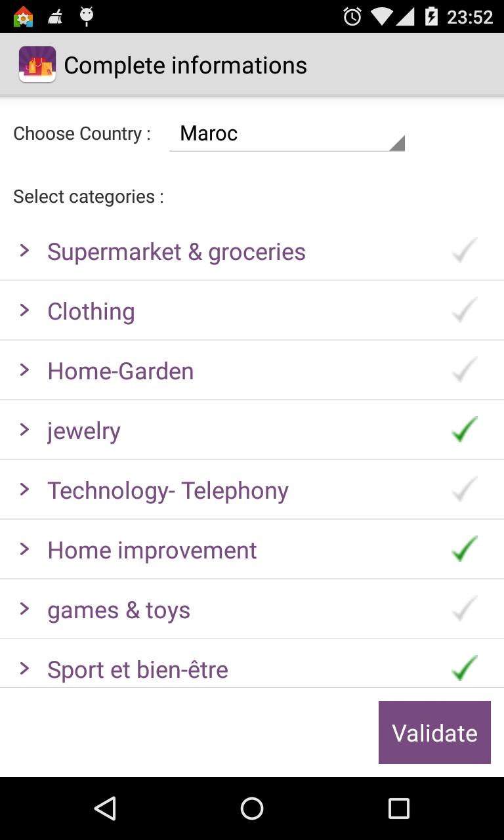Tap the shopping app logo icon
This screenshot has width=504, height=840.
click(37, 64)
